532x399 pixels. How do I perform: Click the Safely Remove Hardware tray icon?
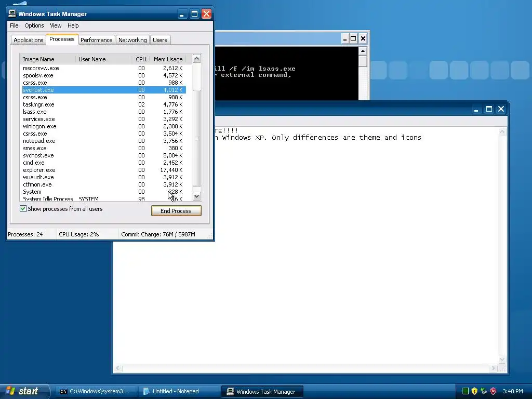pos(484,391)
